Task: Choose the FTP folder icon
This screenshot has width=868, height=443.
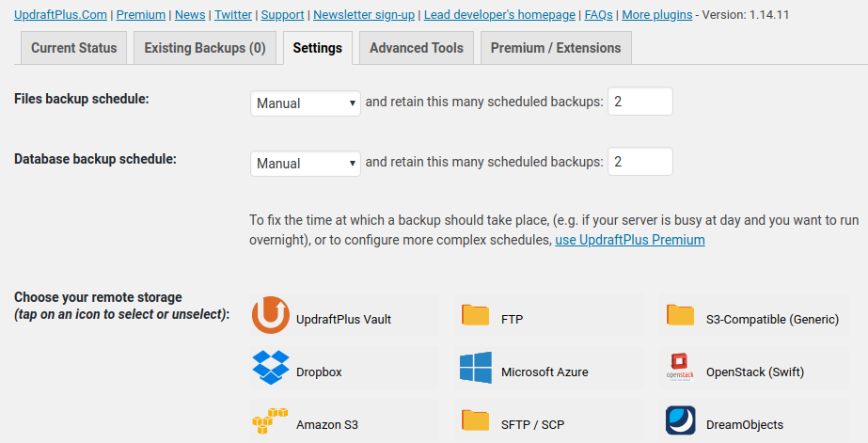Action: [476, 315]
